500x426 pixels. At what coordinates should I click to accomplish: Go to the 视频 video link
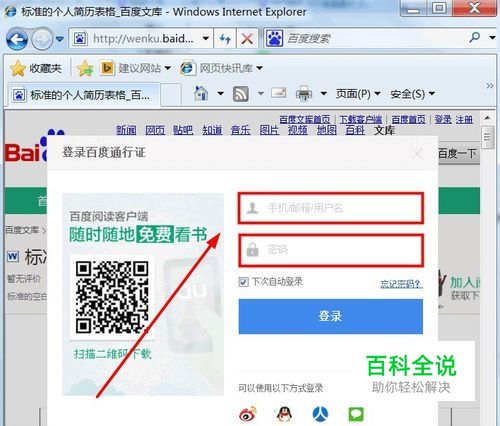click(298, 130)
